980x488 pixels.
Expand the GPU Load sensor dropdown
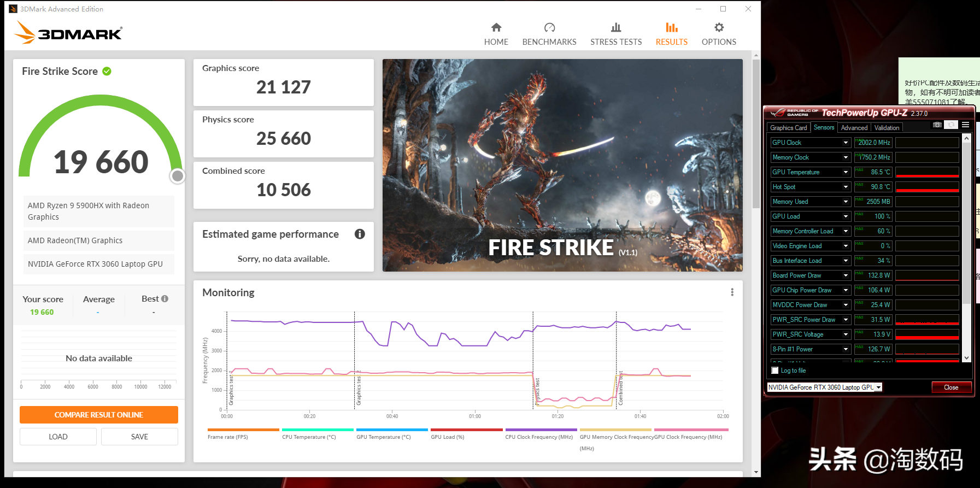pyautogui.click(x=846, y=216)
